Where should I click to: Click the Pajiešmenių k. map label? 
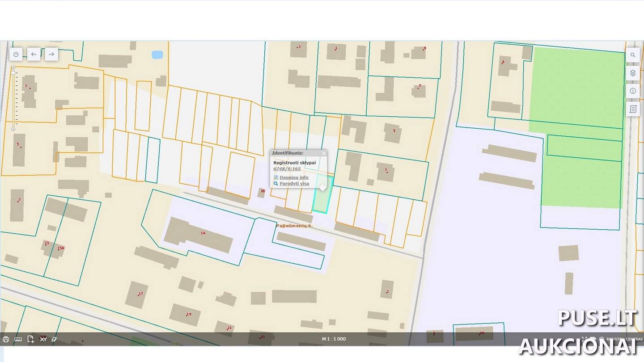tap(294, 226)
